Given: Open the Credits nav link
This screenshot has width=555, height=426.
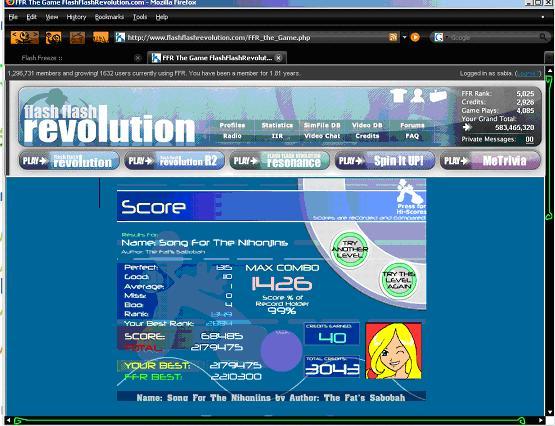Looking at the screenshot, I should pos(367,136).
